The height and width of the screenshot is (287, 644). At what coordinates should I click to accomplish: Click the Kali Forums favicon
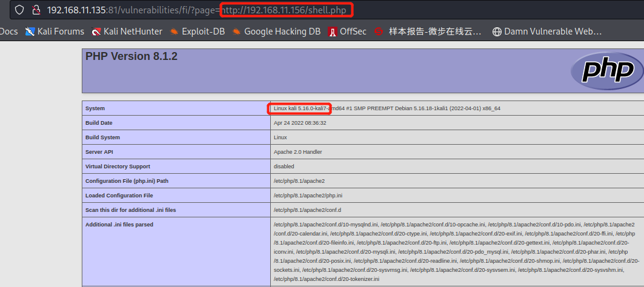(30, 31)
